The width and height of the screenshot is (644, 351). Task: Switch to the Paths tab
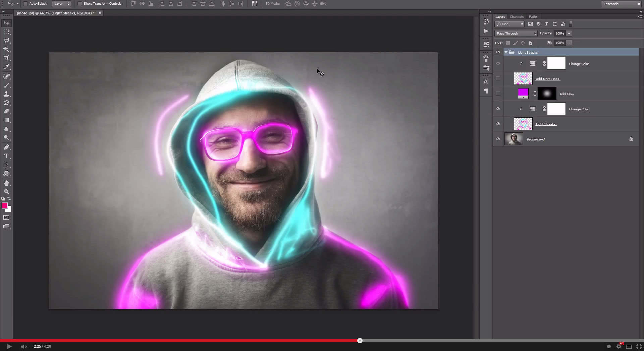(x=533, y=16)
